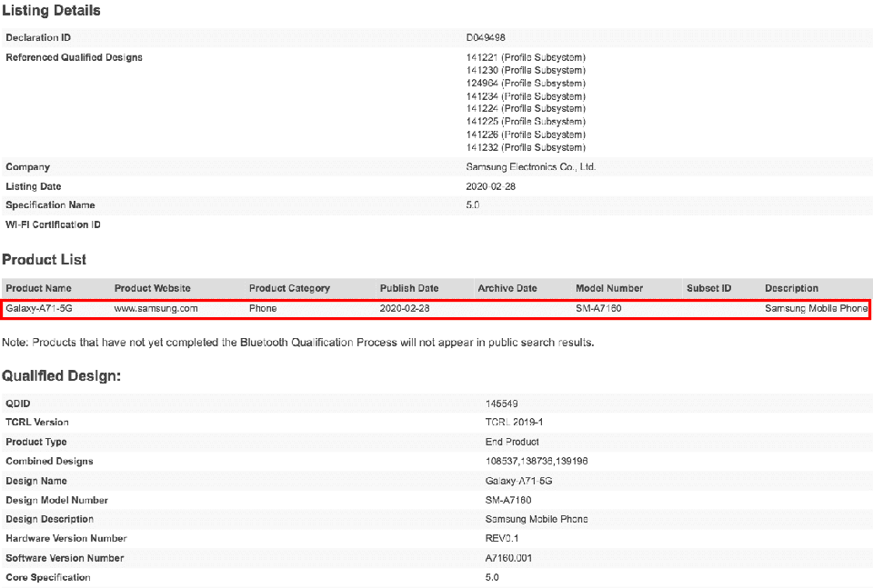Click Design Description value Samsung Mobile Phone
This screenshot has width=873, height=588.
tap(537, 519)
